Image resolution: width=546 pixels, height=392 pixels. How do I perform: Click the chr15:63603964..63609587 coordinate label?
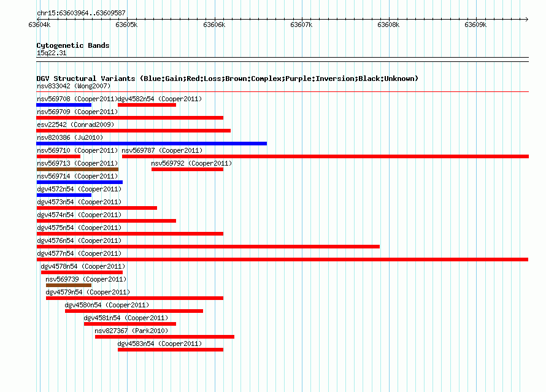click(81, 13)
